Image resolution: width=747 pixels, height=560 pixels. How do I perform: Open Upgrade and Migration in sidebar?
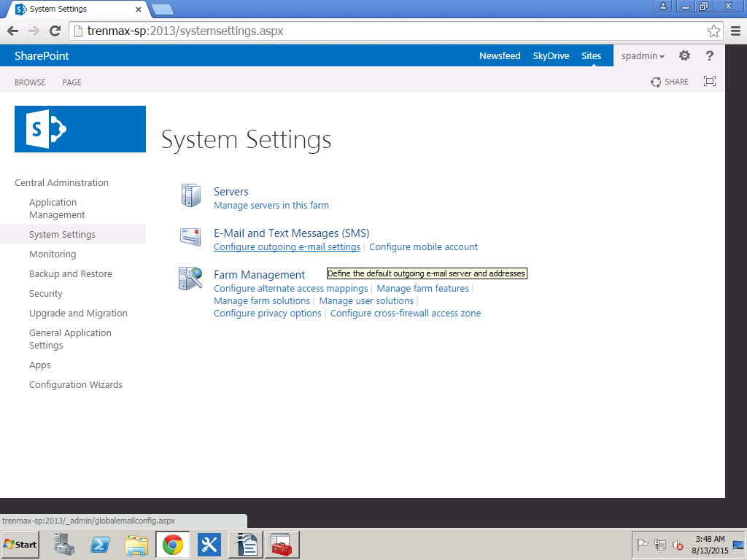tap(78, 313)
